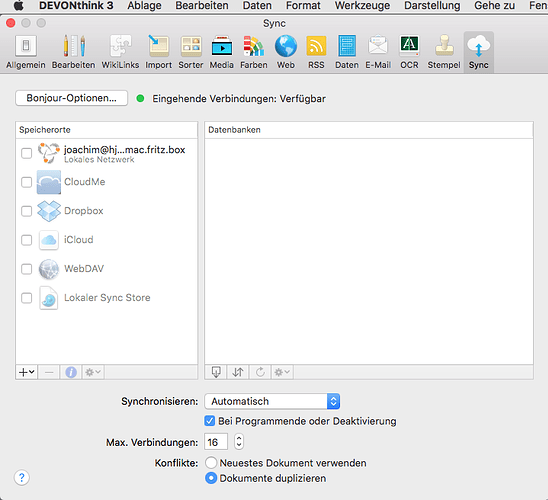Open the Apple menu
Screen dimensions: 548x500
(x=19, y=6)
